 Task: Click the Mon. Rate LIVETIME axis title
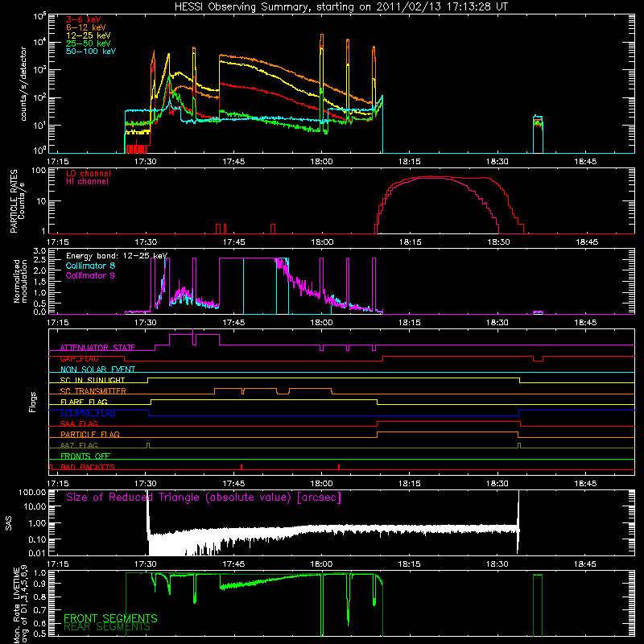point(20,605)
